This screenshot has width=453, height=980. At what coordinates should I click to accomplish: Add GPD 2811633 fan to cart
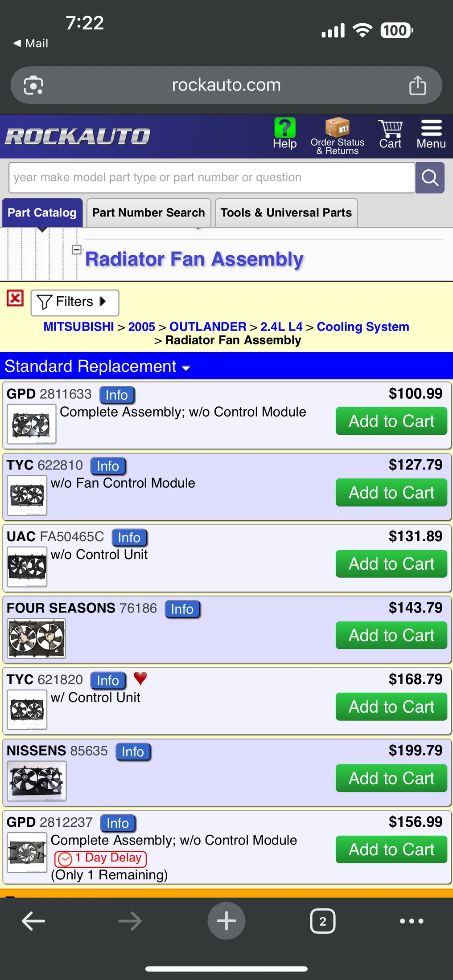[x=391, y=421]
